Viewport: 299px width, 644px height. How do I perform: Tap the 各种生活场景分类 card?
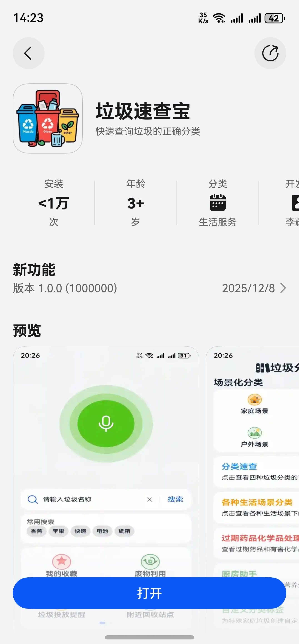[x=257, y=508]
